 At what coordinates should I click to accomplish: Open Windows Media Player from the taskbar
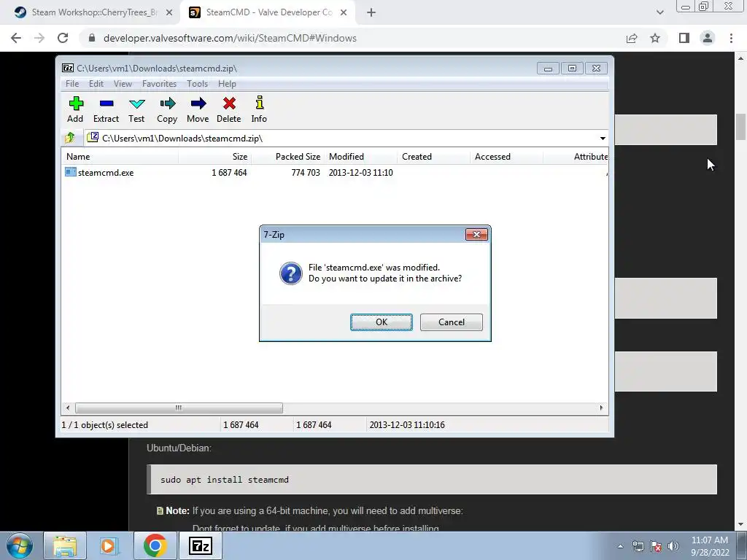point(108,545)
